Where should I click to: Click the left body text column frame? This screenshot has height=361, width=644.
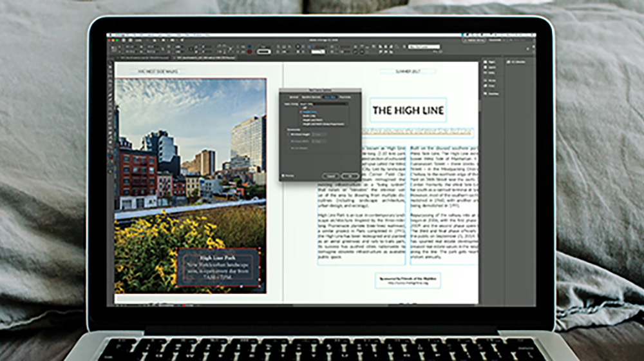361,204
